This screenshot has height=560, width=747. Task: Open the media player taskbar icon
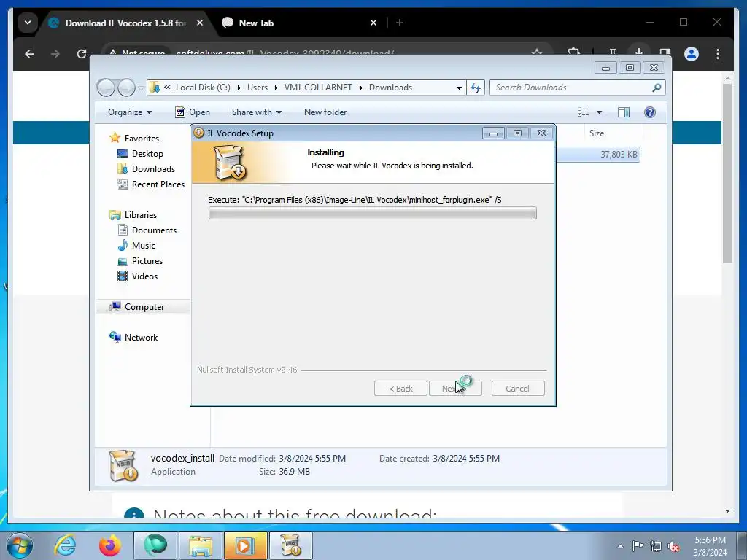click(x=245, y=545)
